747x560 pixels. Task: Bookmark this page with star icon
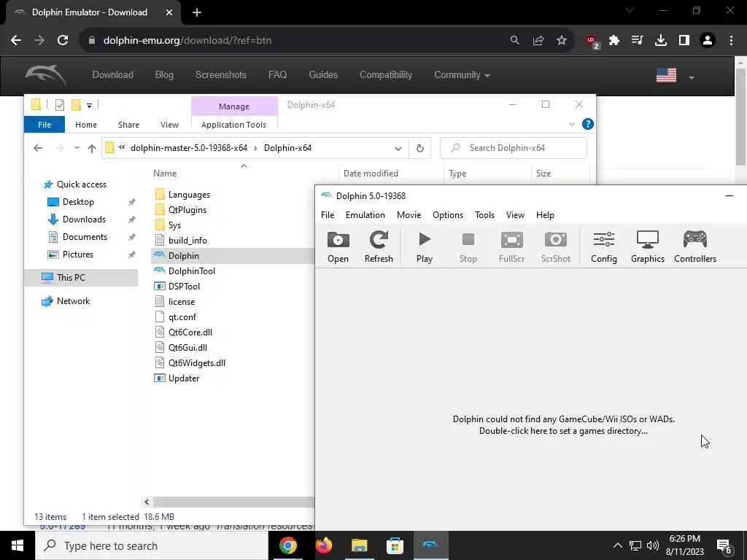(562, 41)
